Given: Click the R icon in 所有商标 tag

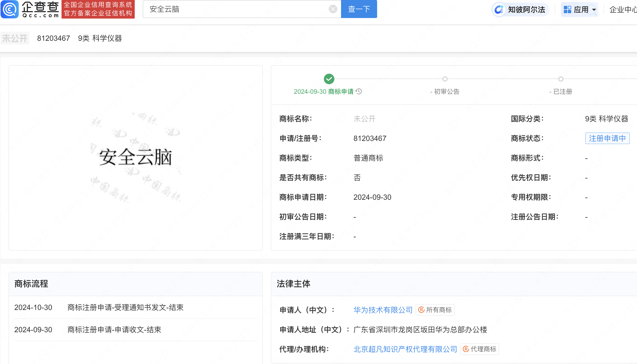Looking at the screenshot, I should pyautogui.click(x=421, y=310).
